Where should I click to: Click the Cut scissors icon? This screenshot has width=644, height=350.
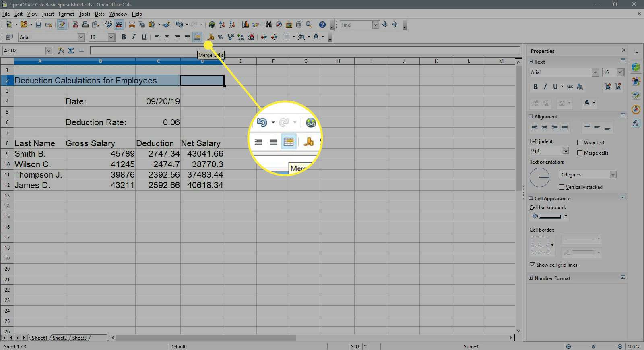(x=132, y=25)
